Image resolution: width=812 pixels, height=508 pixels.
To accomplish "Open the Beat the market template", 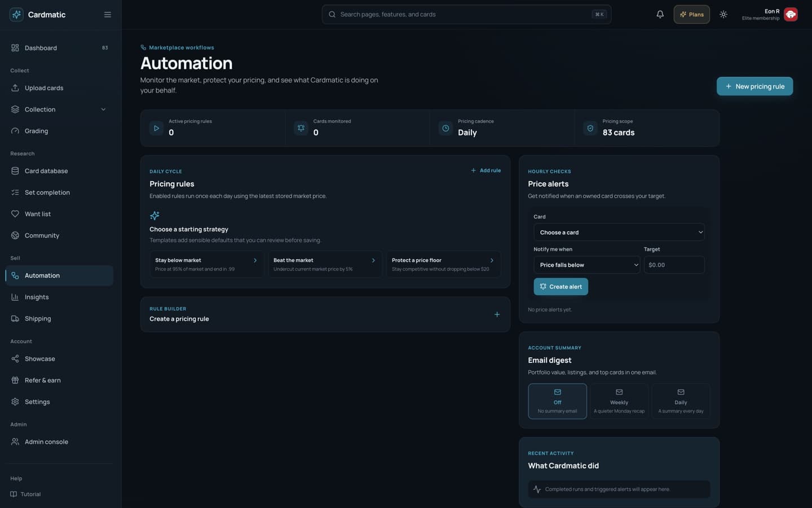I will click(x=325, y=264).
